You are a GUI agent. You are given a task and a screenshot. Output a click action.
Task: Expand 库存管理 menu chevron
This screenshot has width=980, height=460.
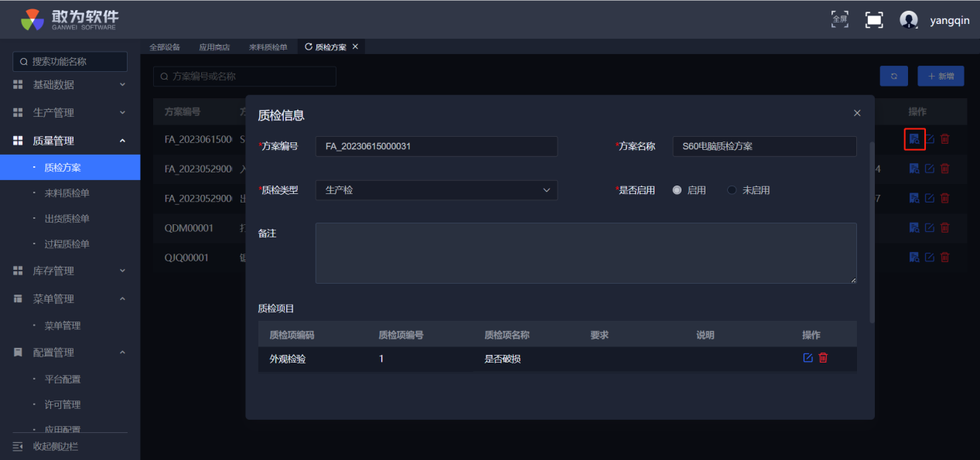tap(122, 271)
